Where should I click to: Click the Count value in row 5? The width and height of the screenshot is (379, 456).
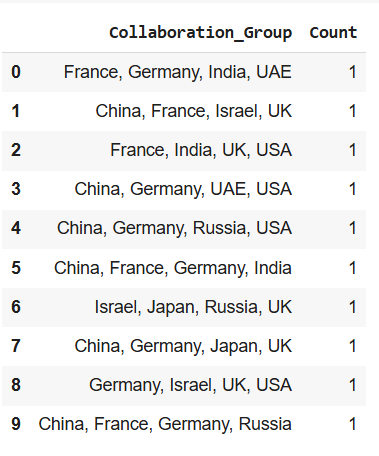pos(353,268)
